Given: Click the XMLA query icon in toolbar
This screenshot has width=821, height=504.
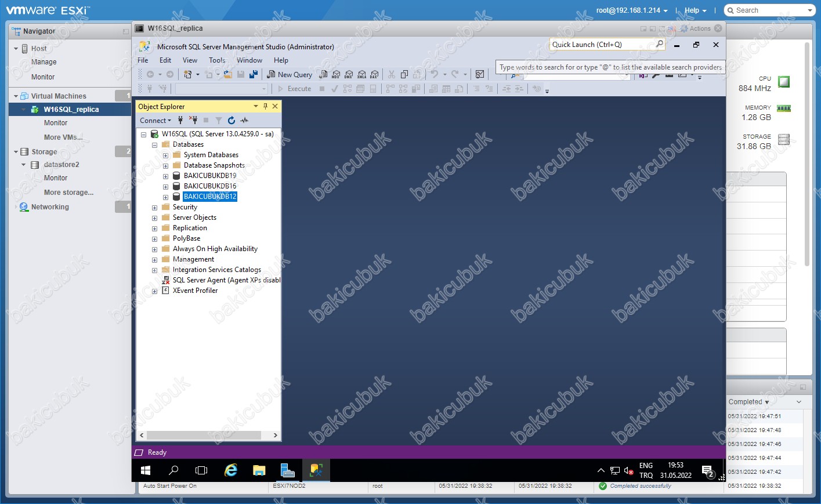Looking at the screenshot, I should tap(361, 74).
